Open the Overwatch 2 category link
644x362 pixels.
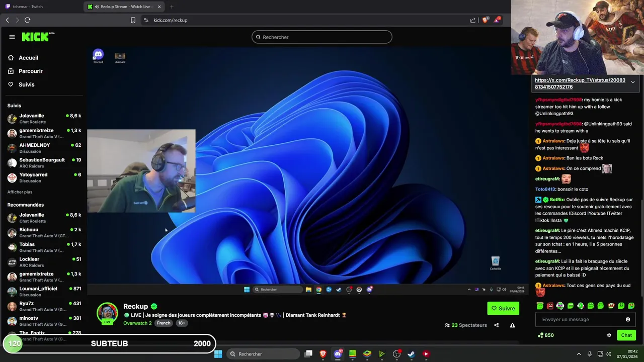point(137,323)
